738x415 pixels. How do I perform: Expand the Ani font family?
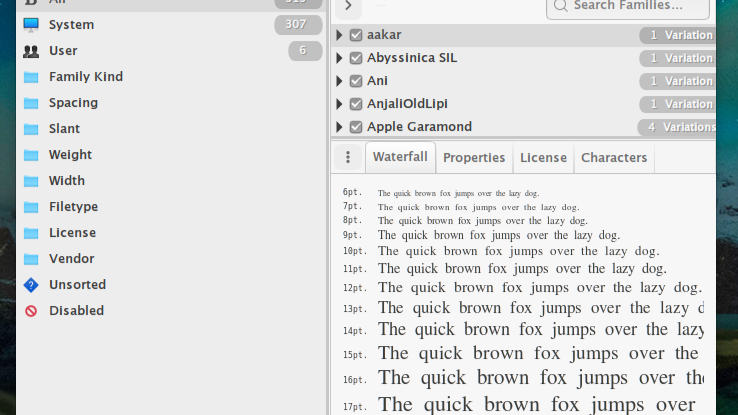339,81
